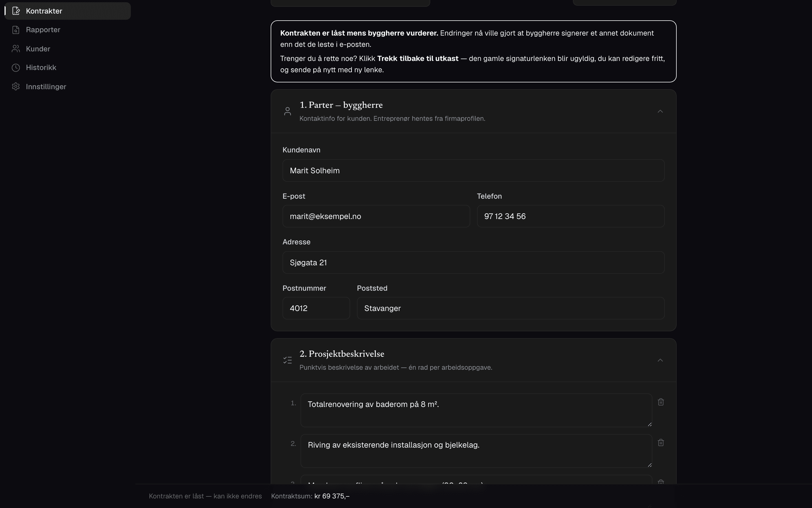812x508 pixels.
Task: Click the Kunder people icon
Action: 16,49
